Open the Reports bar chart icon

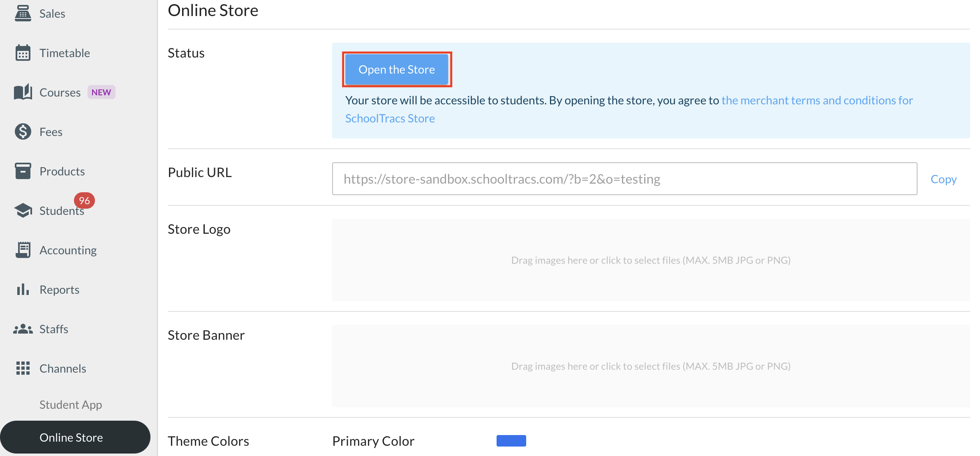[23, 289]
